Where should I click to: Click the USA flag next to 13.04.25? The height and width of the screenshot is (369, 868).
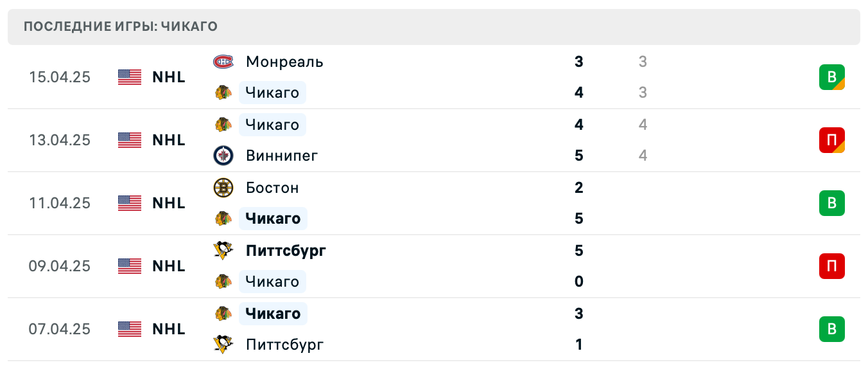[x=130, y=140]
